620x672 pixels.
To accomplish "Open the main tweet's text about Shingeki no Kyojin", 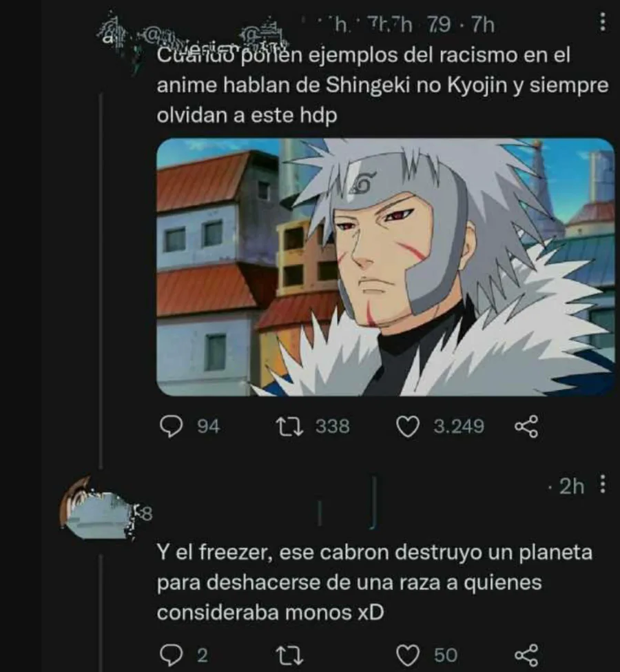I will 382,85.
